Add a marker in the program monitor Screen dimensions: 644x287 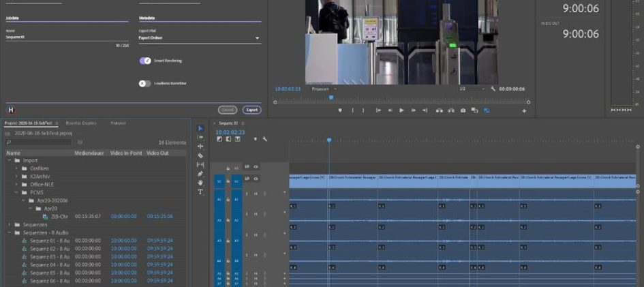[340, 110]
